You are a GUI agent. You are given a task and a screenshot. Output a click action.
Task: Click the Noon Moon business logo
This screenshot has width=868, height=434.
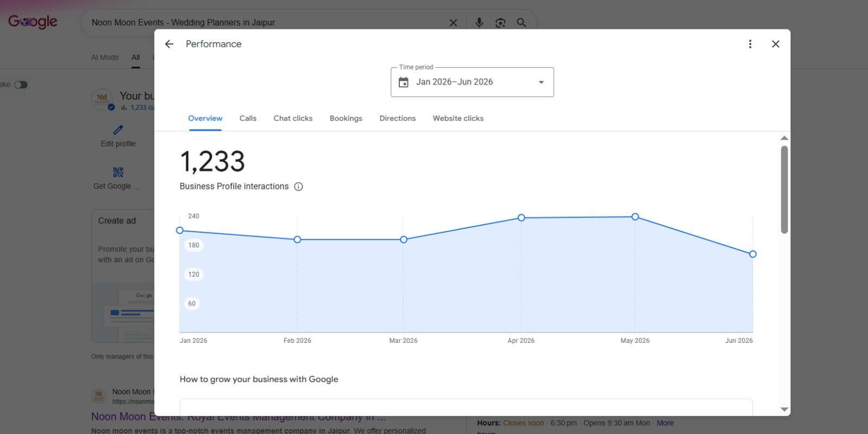coord(102,99)
